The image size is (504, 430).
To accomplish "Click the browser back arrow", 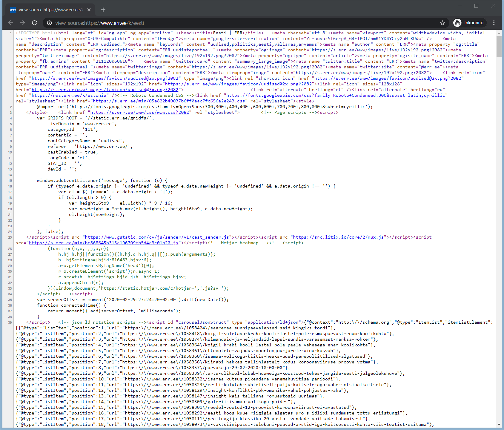I will coord(11,23).
